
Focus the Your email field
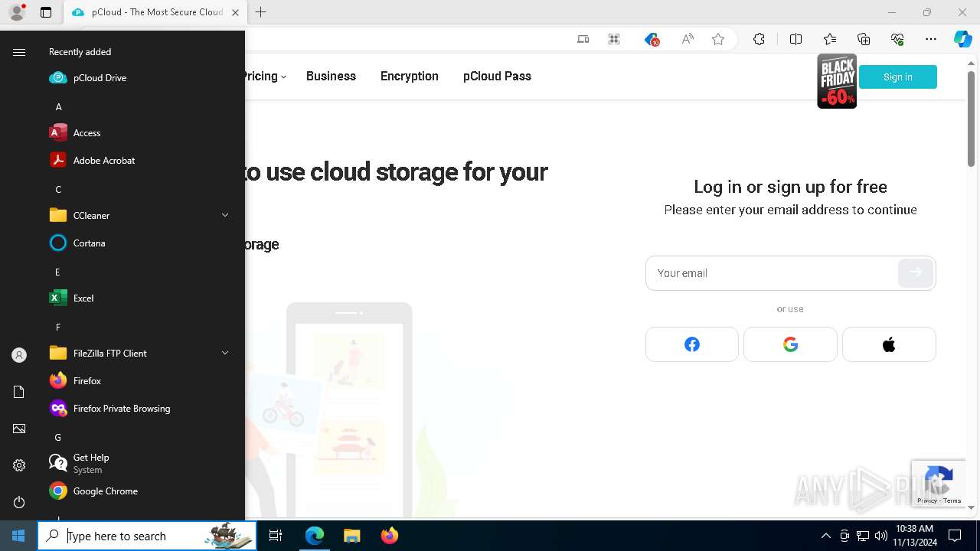pos(772,273)
